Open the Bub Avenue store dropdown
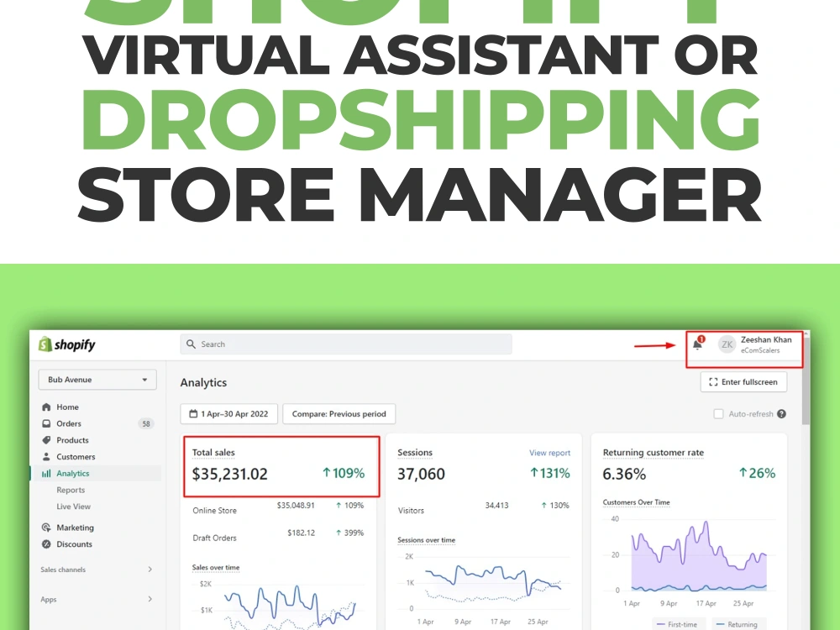Viewport: 840px width, 630px height. click(97, 380)
